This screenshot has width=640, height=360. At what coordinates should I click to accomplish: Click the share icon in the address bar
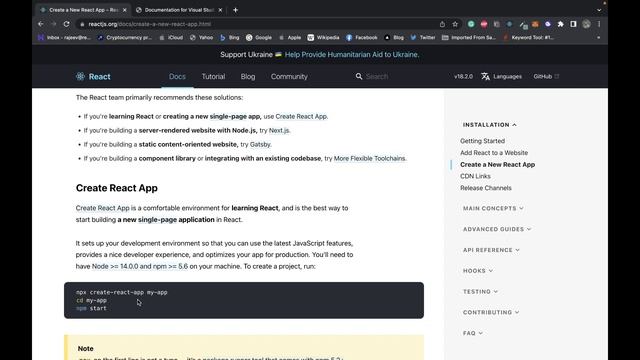442,24
